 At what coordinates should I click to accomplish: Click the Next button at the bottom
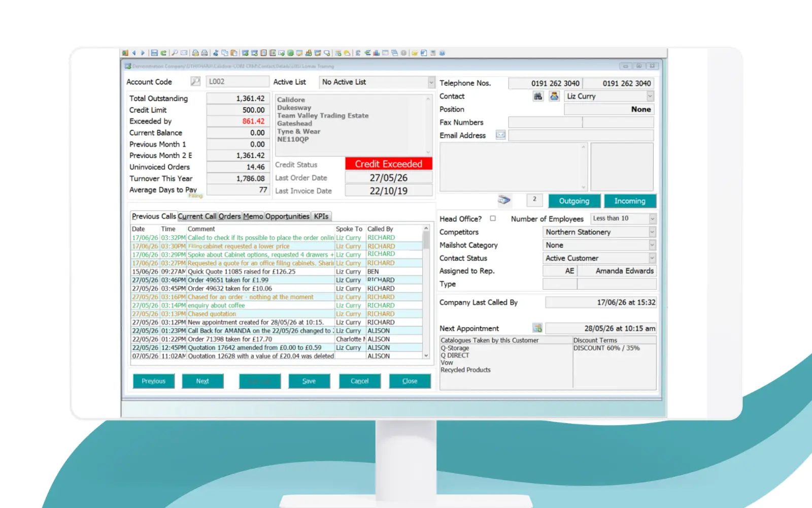[x=202, y=381]
